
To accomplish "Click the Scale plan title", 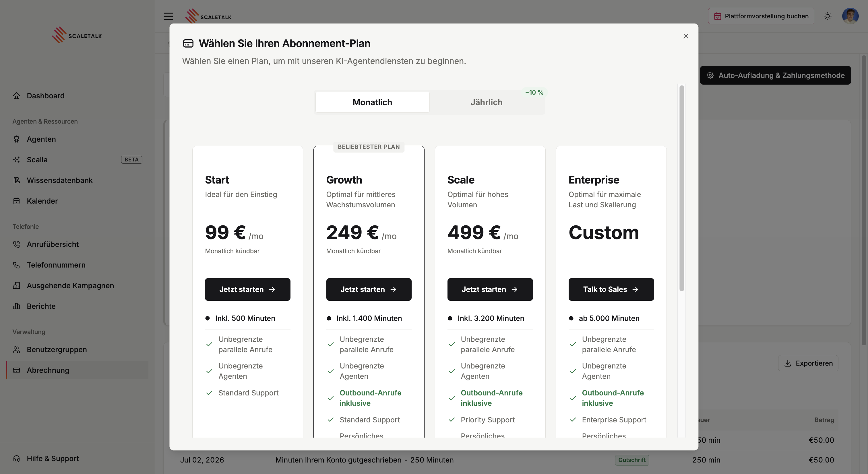I will point(461,180).
